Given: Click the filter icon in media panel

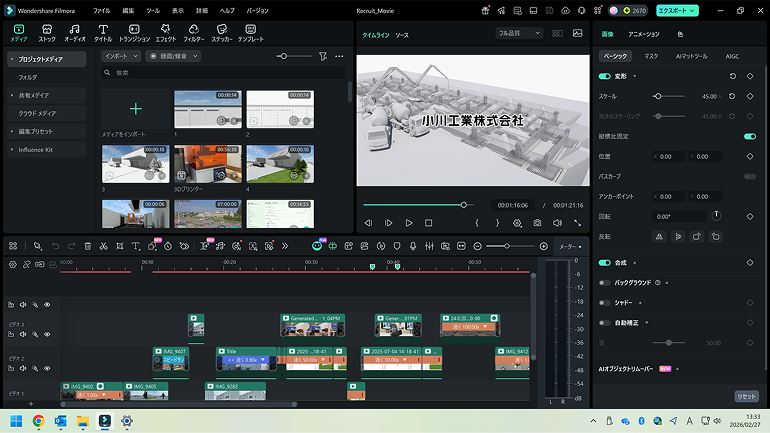Looking at the screenshot, I should click(322, 57).
